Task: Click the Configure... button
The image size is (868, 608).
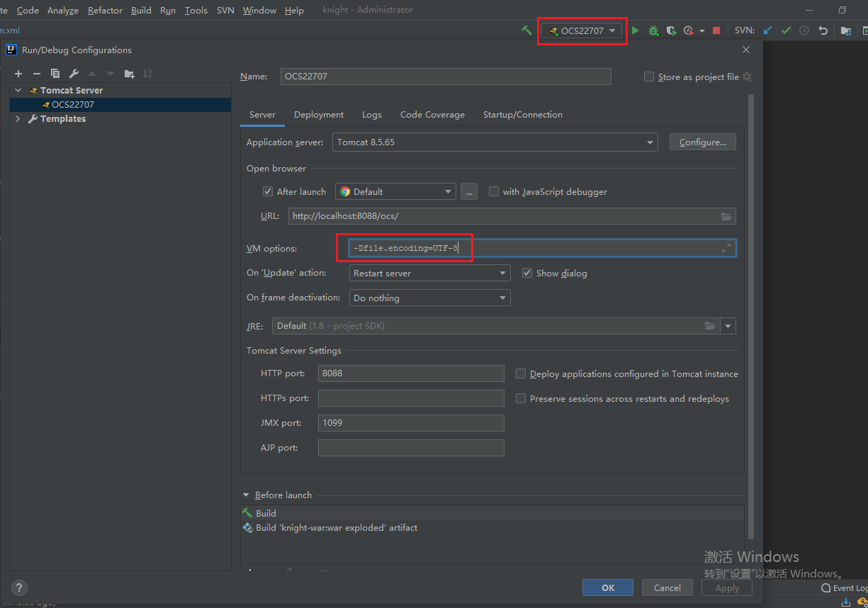Action: coord(703,142)
